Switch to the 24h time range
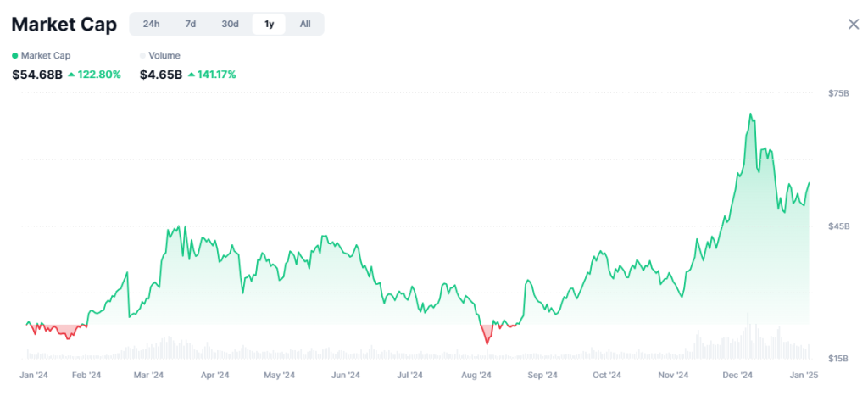 [x=151, y=25]
